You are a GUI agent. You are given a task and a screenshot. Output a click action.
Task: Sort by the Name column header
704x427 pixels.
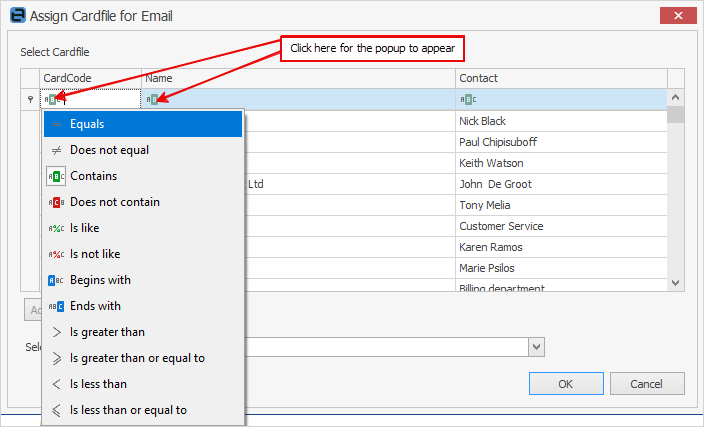pyautogui.click(x=299, y=78)
